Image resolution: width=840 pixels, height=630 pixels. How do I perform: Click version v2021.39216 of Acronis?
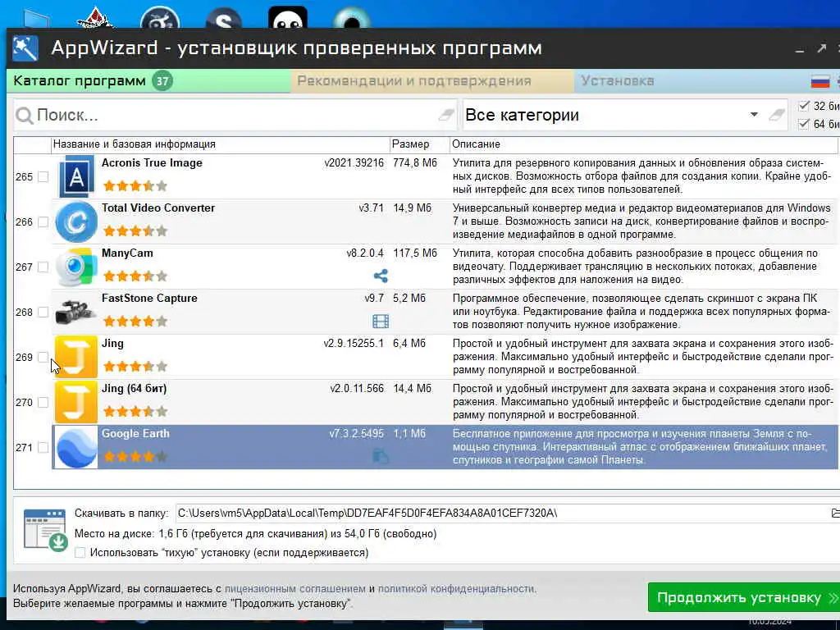pos(354,163)
